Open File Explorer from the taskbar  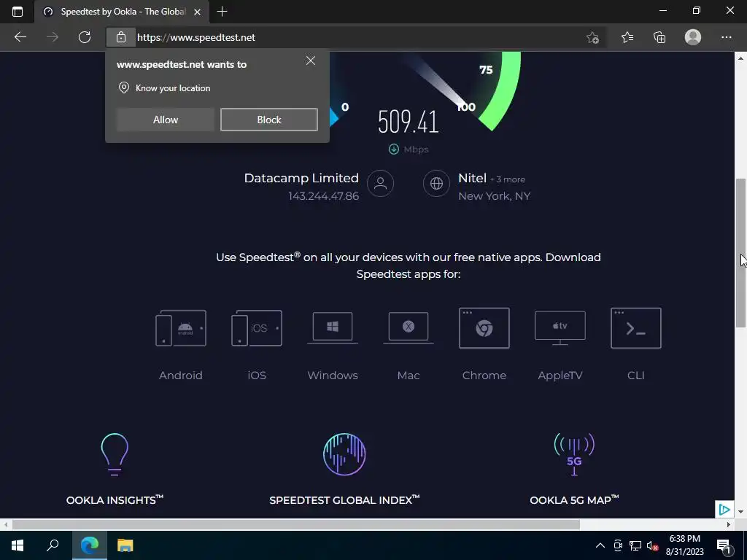(125, 545)
